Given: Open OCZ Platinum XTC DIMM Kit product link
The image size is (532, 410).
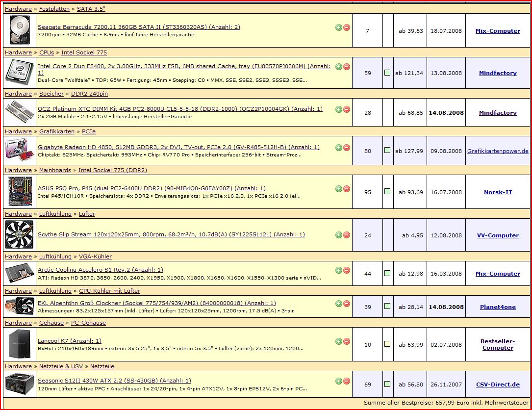Looking at the screenshot, I should coord(180,109).
